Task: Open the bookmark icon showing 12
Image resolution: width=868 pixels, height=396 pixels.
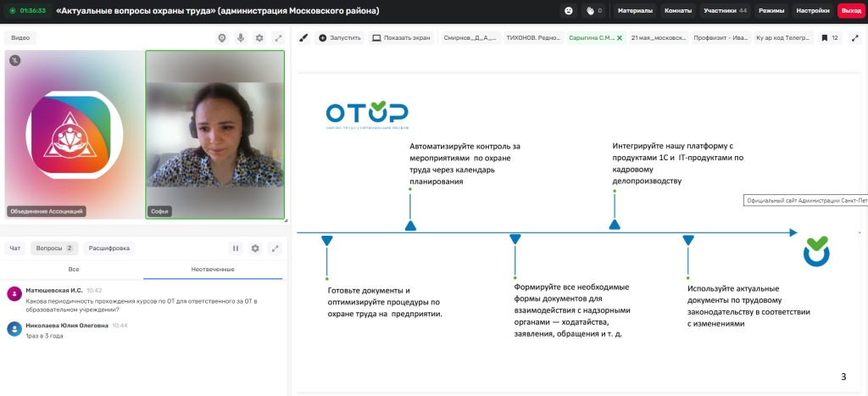Action: tap(831, 38)
